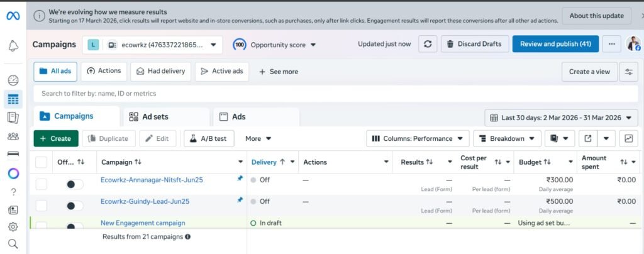Image resolution: width=644 pixels, height=254 pixels.
Task: Open the New Engagement campaign link
Action: coord(143,223)
